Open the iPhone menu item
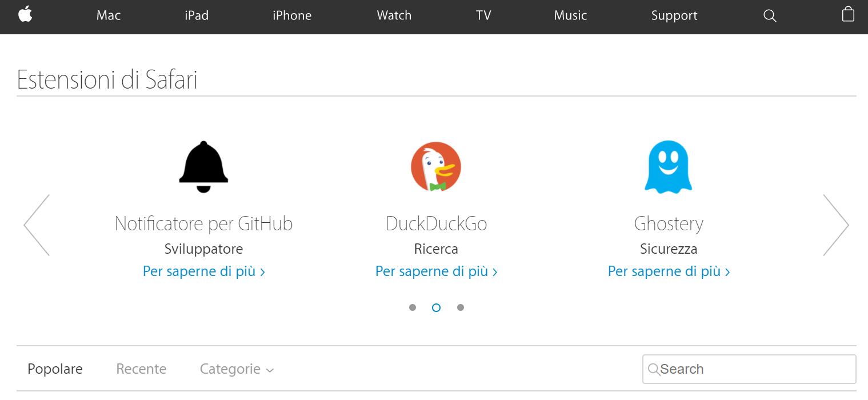The height and width of the screenshot is (400, 868). coord(292,15)
